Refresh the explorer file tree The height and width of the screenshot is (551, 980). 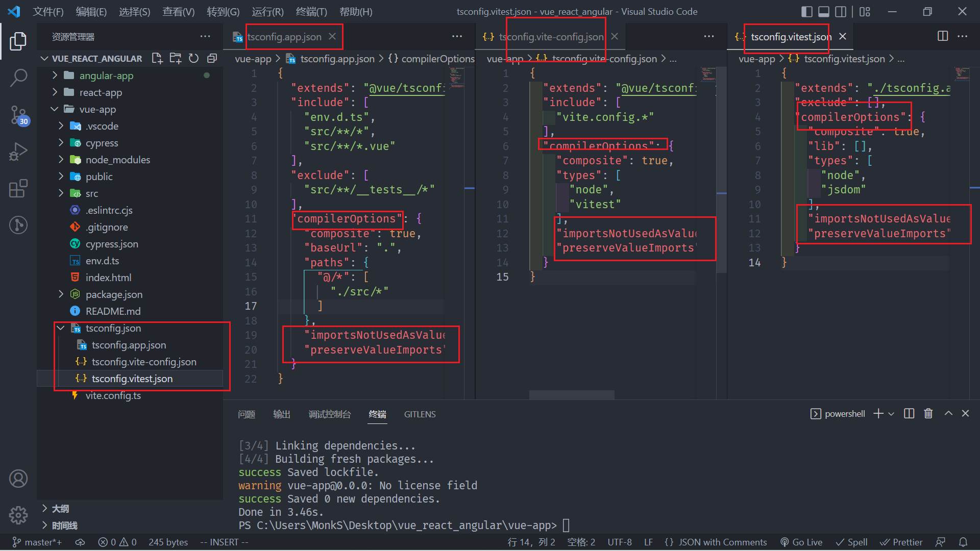click(193, 58)
